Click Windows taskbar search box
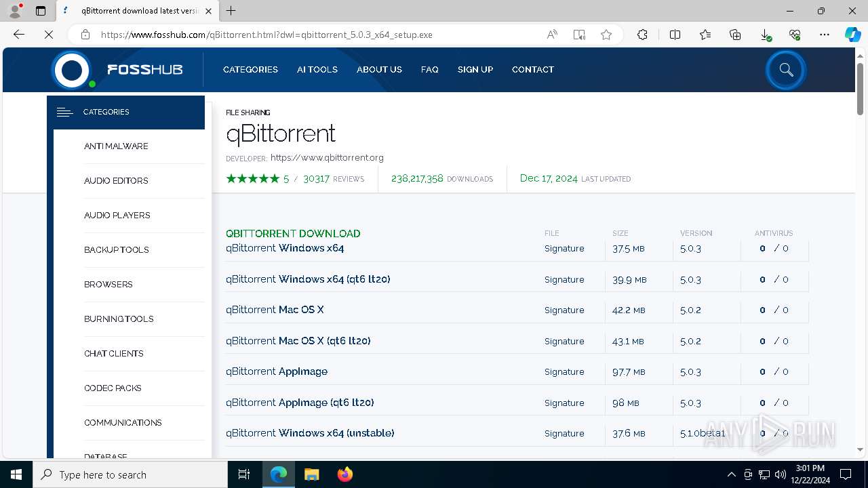Screen dimensions: 868x488 coord(130,474)
